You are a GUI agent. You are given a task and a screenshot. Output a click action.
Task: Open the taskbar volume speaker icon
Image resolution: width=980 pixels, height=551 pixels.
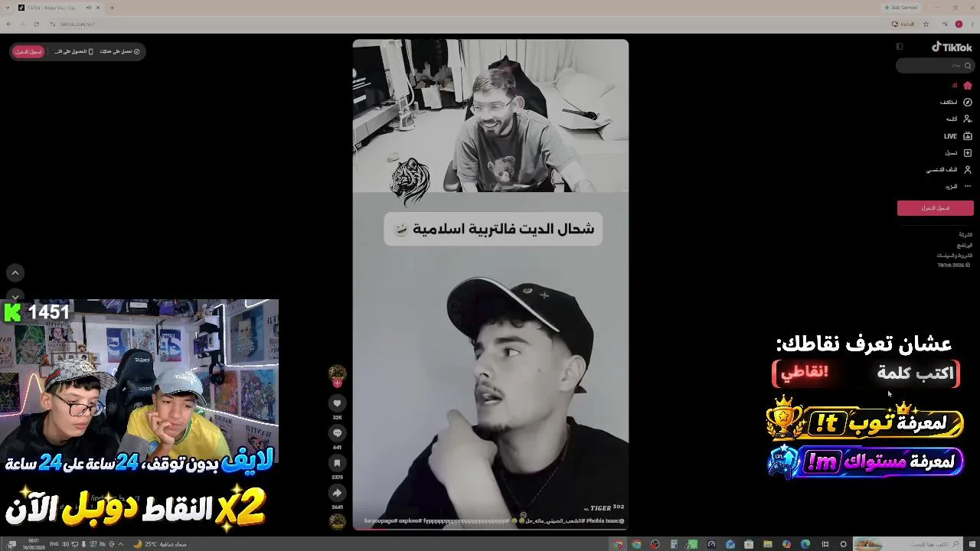tap(65, 544)
